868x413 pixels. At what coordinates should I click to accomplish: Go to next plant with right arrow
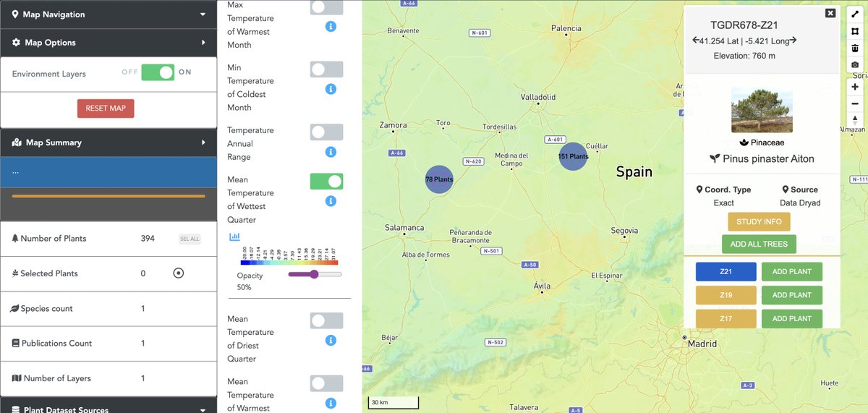[793, 41]
